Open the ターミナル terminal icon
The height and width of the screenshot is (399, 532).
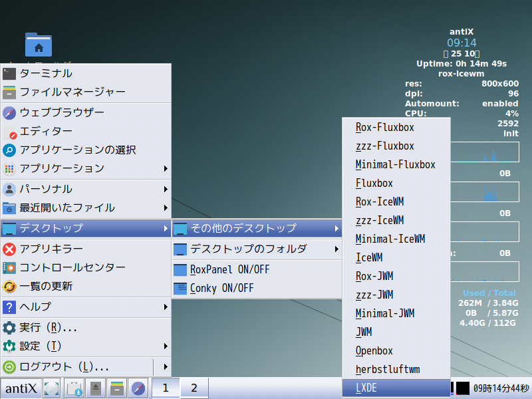point(9,74)
